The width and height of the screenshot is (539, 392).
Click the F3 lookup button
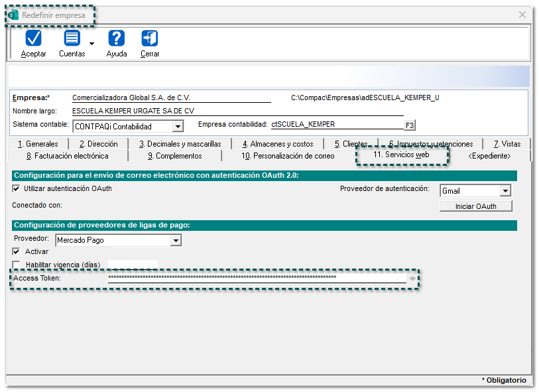coord(410,125)
